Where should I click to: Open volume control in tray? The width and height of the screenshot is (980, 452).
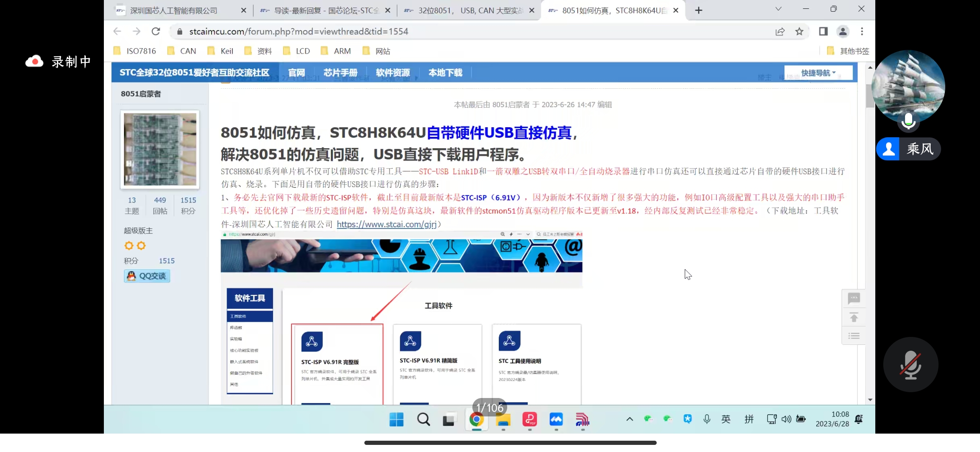click(786, 419)
